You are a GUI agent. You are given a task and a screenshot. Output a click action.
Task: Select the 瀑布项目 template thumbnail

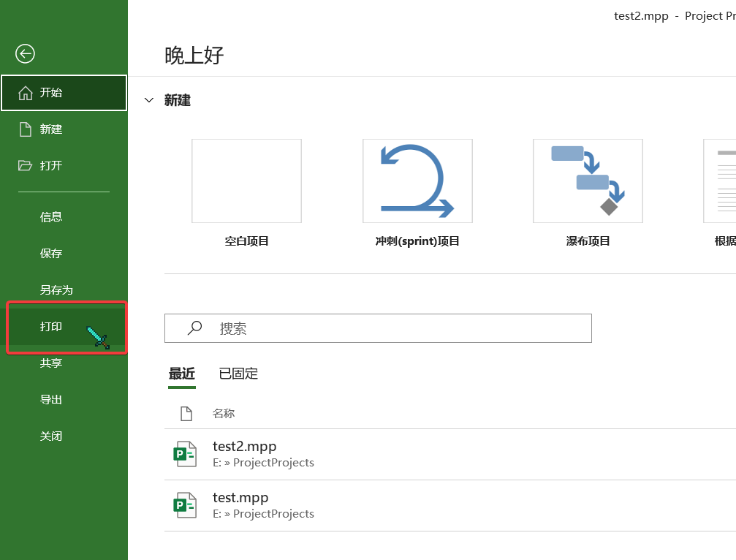coord(588,181)
